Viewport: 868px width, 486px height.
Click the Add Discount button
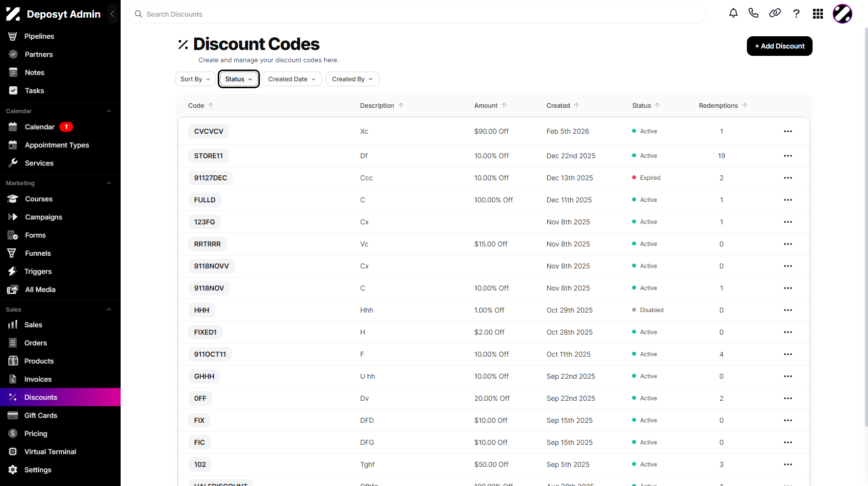coord(780,46)
